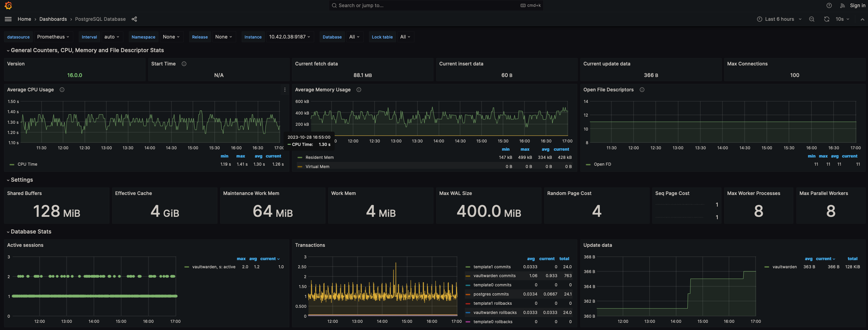Click PostgreSQL Database breadcrumb
This screenshot has height=330, width=868.
click(100, 19)
